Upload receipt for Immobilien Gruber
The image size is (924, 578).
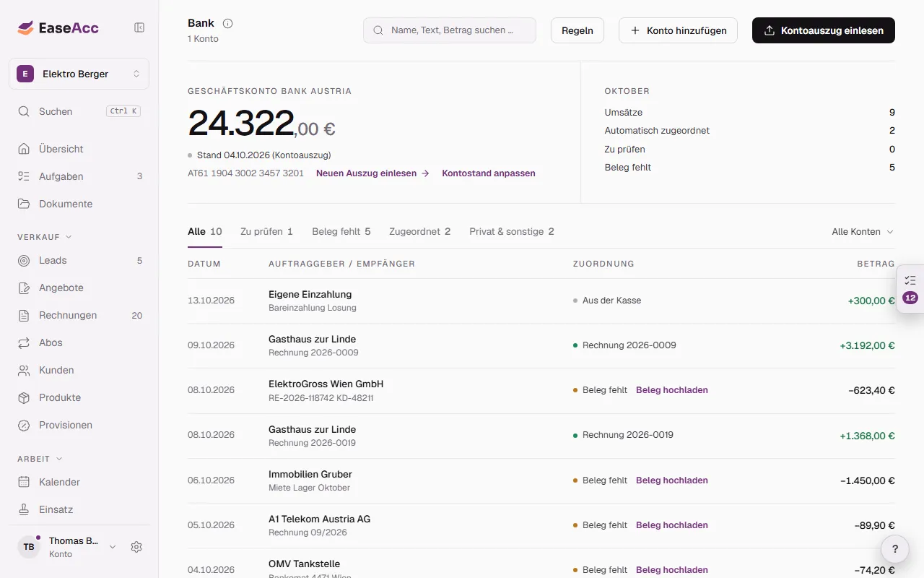pos(672,480)
